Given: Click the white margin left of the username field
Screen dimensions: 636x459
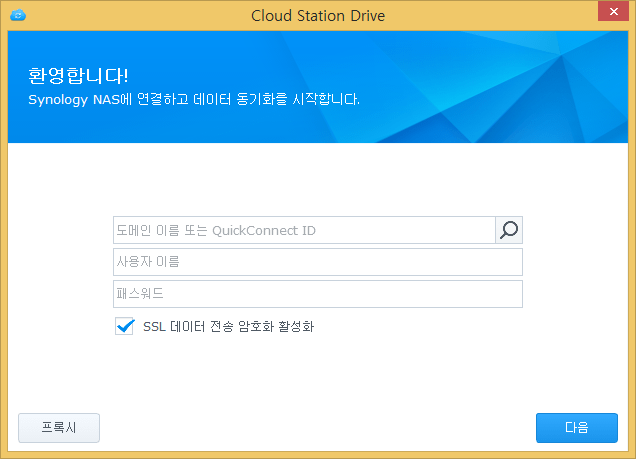Looking at the screenshot, I should tap(61, 262).
